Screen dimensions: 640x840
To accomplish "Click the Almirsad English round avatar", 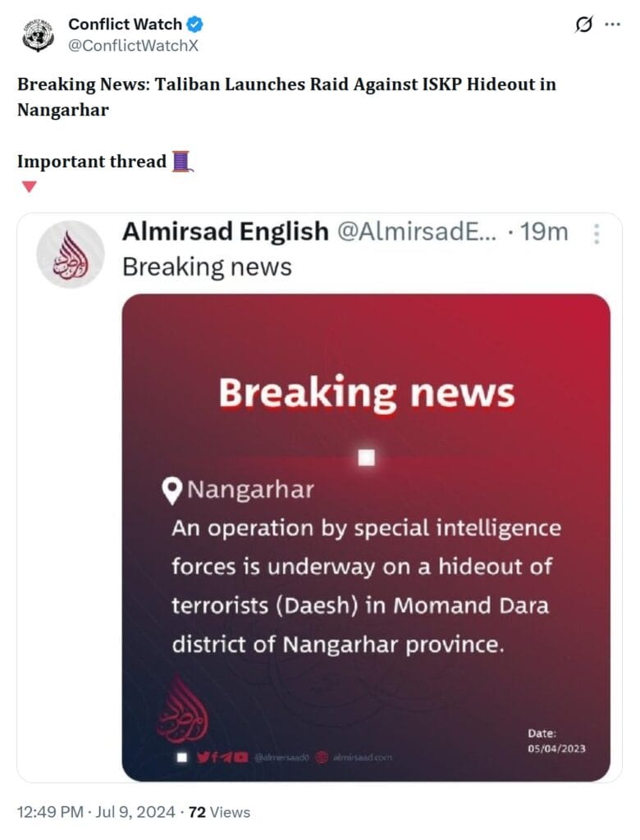I will click(x=71, y=254).
